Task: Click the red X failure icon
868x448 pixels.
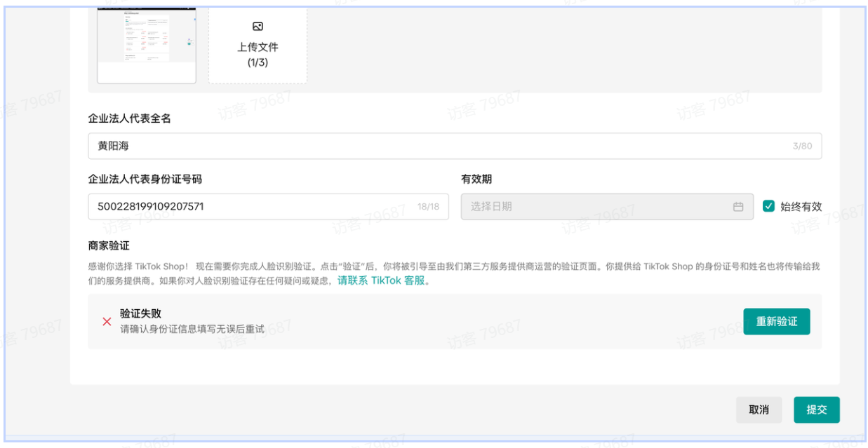Action: [x=107, y=322]
